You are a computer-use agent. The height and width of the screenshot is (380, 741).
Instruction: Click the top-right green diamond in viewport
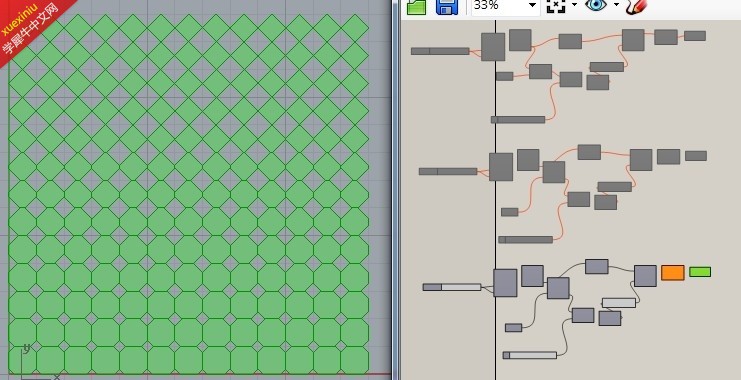(x=355, y=28)
